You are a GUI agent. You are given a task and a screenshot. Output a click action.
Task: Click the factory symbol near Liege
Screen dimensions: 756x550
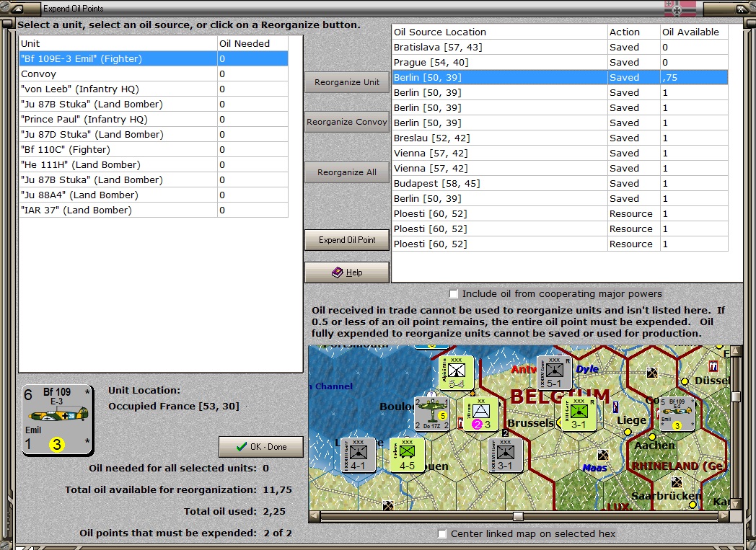(615, 407)
